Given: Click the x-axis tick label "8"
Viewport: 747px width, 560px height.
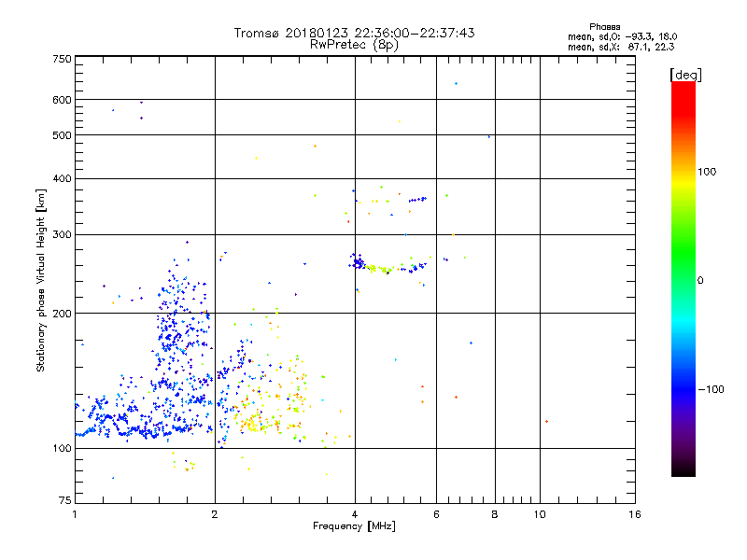Looking at the screenshot, I should (495, 514).
